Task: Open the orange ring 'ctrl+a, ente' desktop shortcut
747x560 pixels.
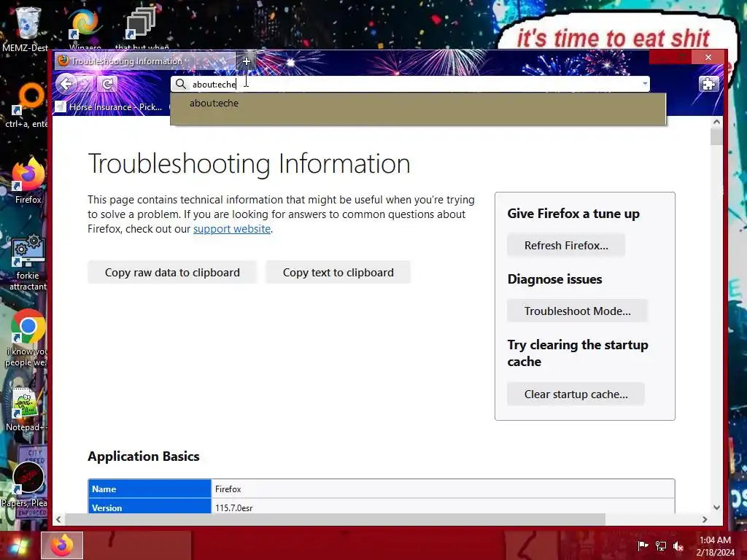Action: coord(27,106)
